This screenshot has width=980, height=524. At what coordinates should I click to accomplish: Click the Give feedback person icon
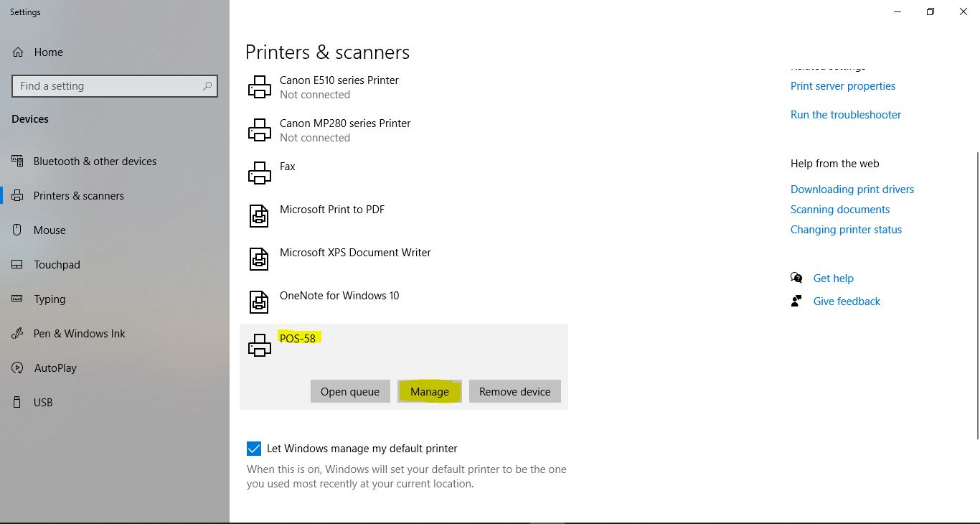coord(796,301)
